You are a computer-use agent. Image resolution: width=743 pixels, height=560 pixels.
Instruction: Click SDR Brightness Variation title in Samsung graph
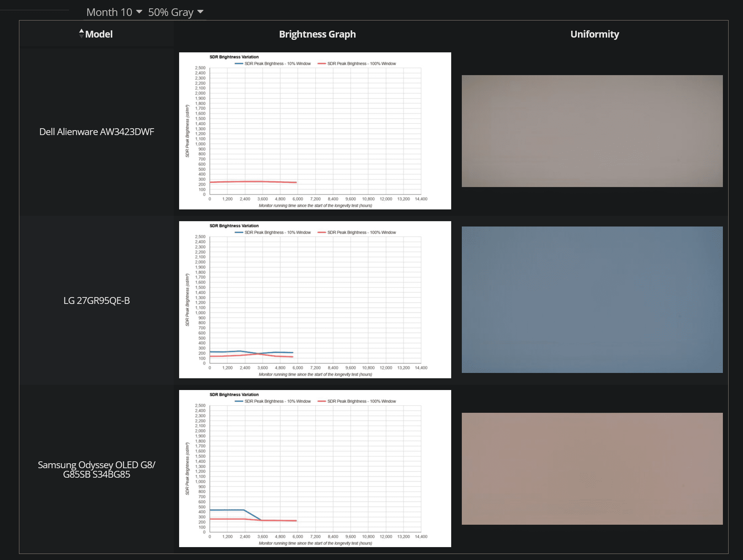pyautogui.click(x=234, y=395)
